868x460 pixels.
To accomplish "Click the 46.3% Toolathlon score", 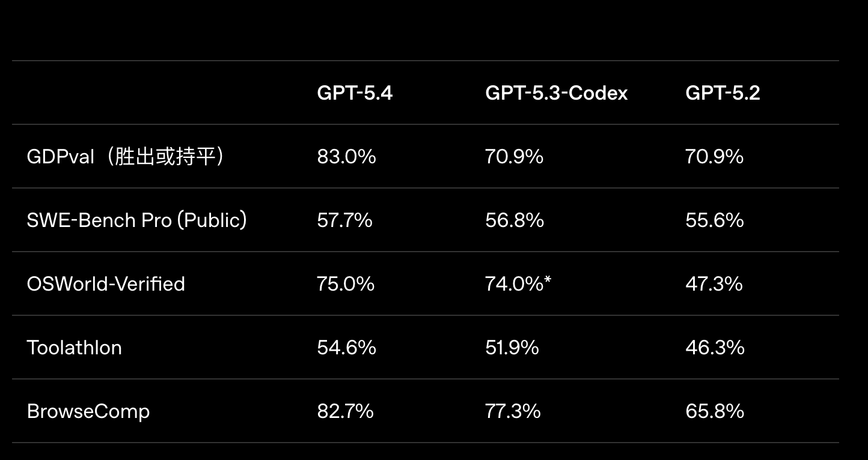I will [x=715, y=348].
